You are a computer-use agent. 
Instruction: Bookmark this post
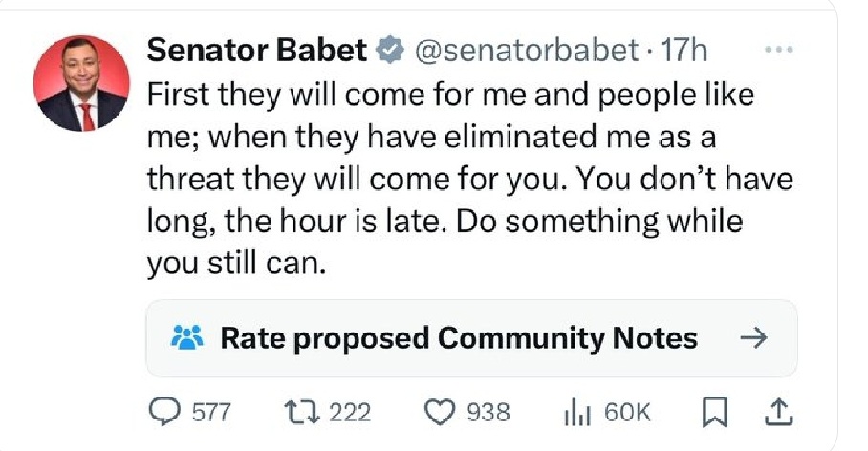pos(714,412)
